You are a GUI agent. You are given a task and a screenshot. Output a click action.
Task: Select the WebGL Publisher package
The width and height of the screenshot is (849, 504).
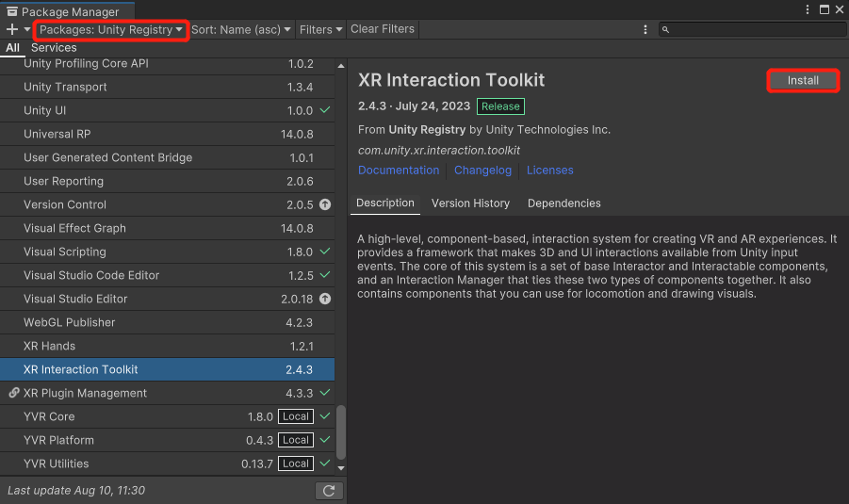point(168,322)
